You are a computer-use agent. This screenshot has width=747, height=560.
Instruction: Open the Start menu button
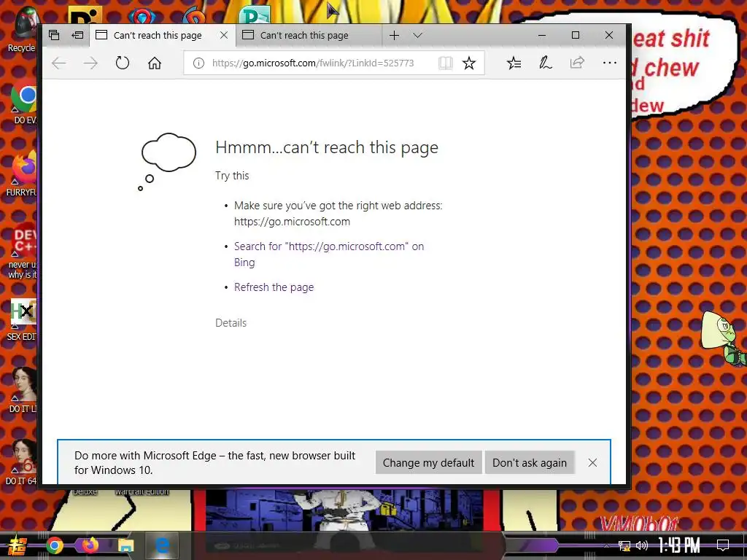pyautogui.click(x=17, y=545)
